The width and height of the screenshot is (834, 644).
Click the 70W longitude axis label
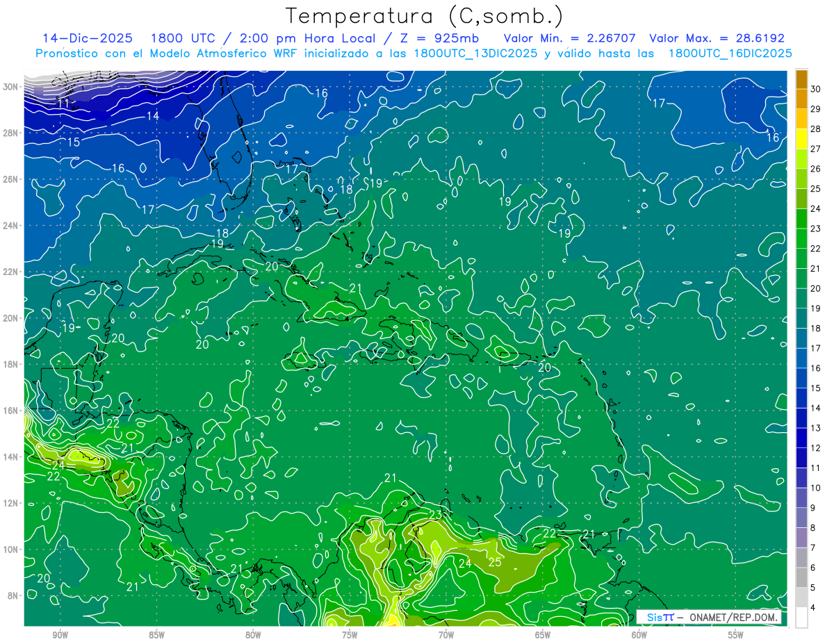[446, 635]
